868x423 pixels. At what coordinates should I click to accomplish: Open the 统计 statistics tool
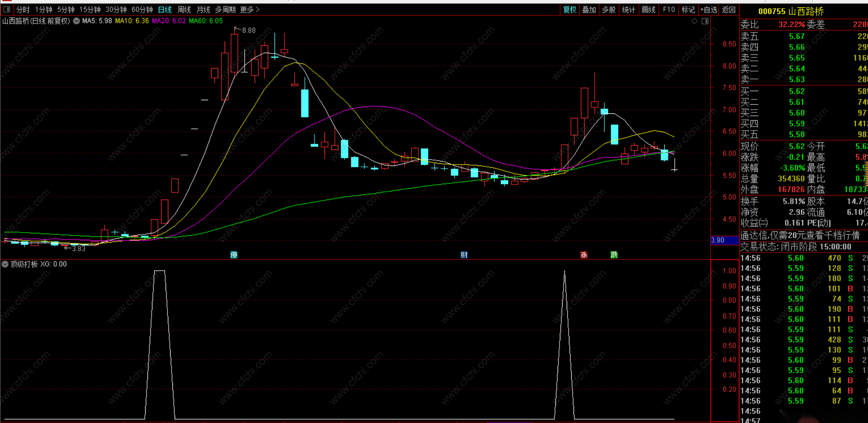(628, 10)
